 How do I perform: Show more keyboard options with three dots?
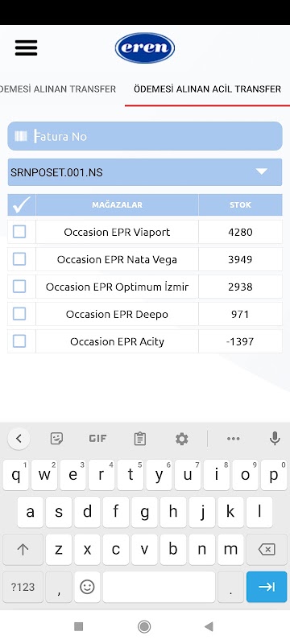point(234,439)
